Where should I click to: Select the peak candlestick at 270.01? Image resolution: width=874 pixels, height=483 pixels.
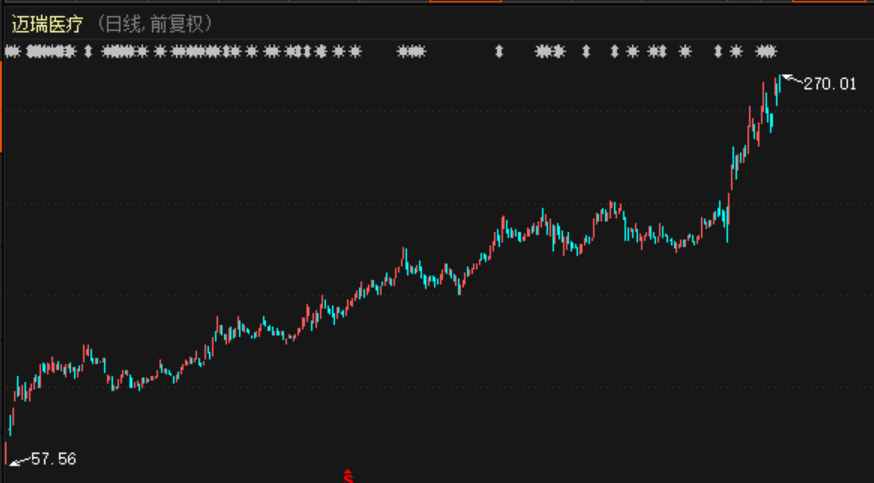tap(780, 82)
